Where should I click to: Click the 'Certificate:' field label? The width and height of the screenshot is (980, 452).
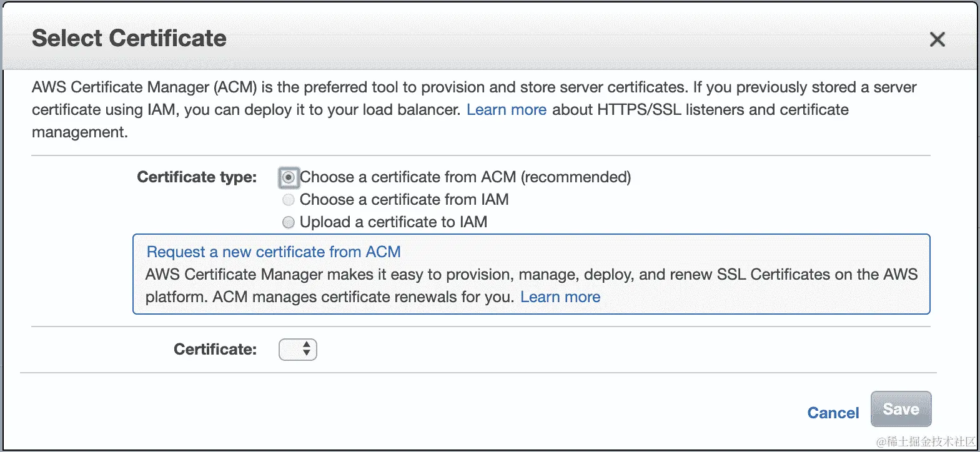215,350
